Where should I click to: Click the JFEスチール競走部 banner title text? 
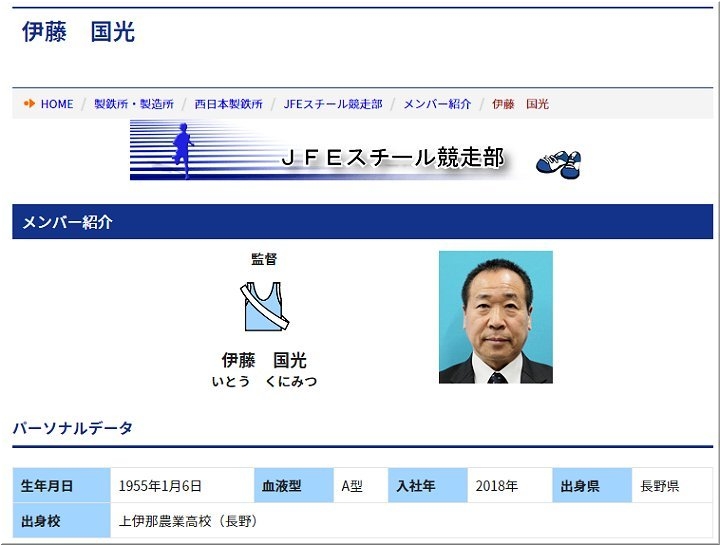coord(392,158)
